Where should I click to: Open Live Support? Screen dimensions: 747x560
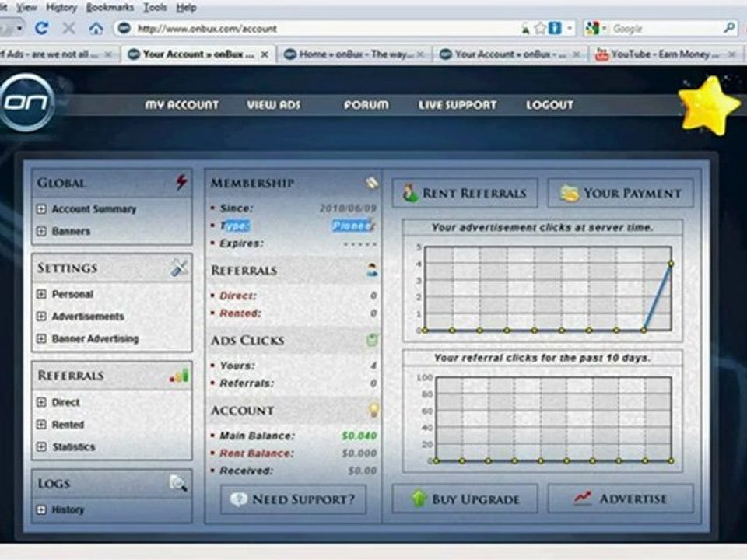458,105
